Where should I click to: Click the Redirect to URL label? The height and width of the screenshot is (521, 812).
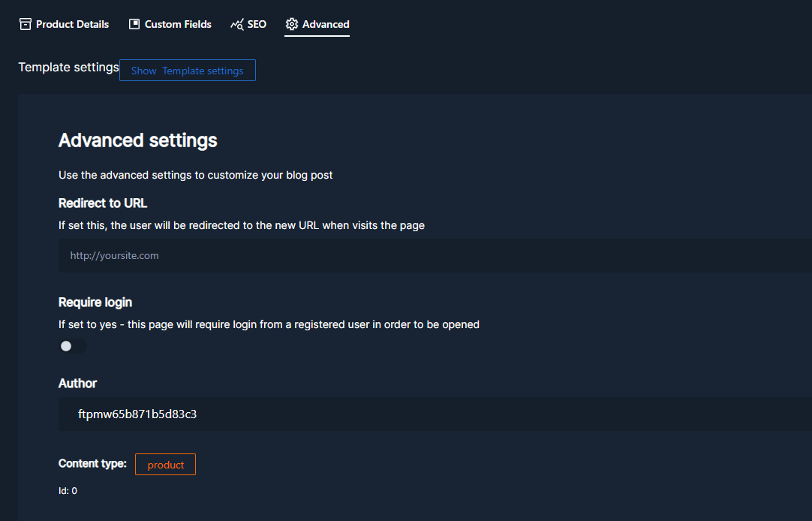(x=103, y=203)
